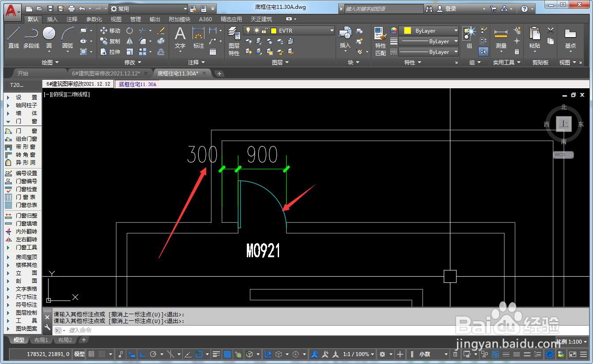Click the Measure (测量) tool
This screenshot has width=593, height=364.
pos(501,38)
